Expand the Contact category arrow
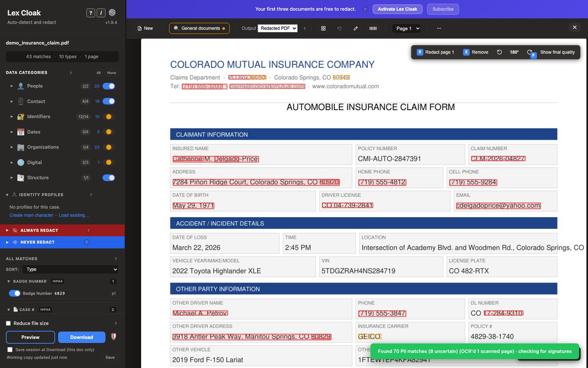 click(x=11, y=101)
